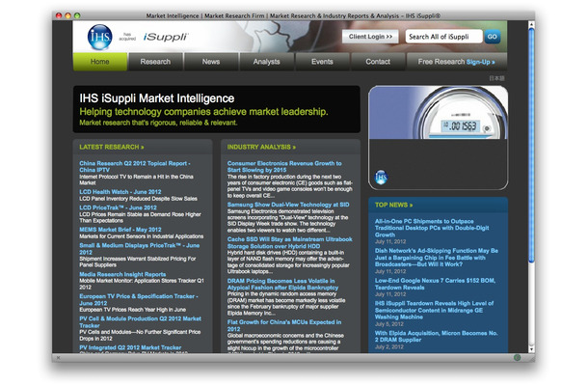This screenshot has height=386, width=588.
Task: Open Media Research Insight Reports link
Action: tap(122, 274)
